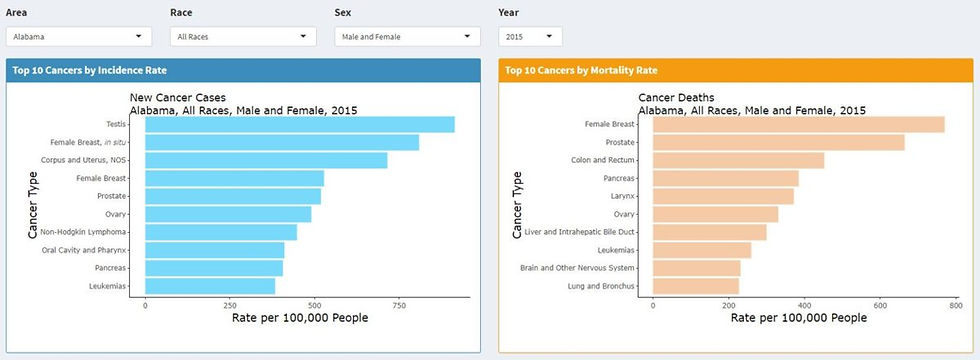Click the Corpus and Uterus, NOS bar
This screenshot has width=980, height=360.
[x=266, y=161]
